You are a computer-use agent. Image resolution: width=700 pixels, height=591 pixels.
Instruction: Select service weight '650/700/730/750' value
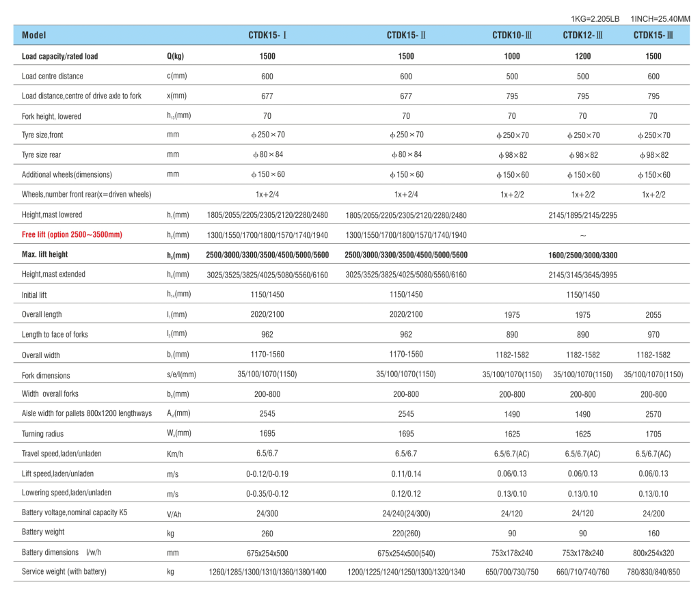[x=512, y=572]
